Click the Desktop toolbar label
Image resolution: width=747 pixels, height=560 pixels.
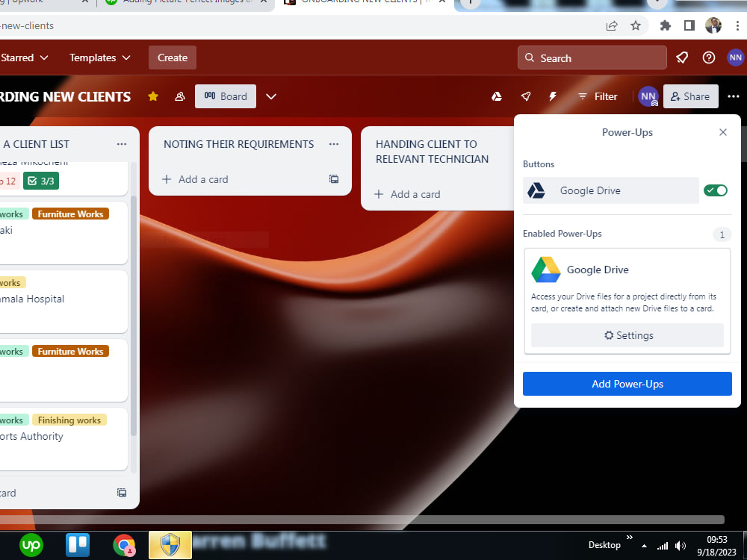[x=604, y=545]
